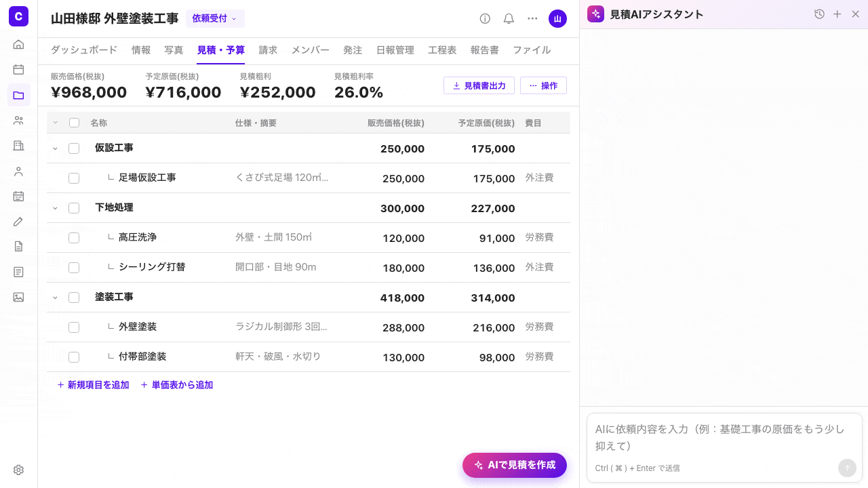
Task: Start new AI chat with plus icon
Action: pos(837,14)
